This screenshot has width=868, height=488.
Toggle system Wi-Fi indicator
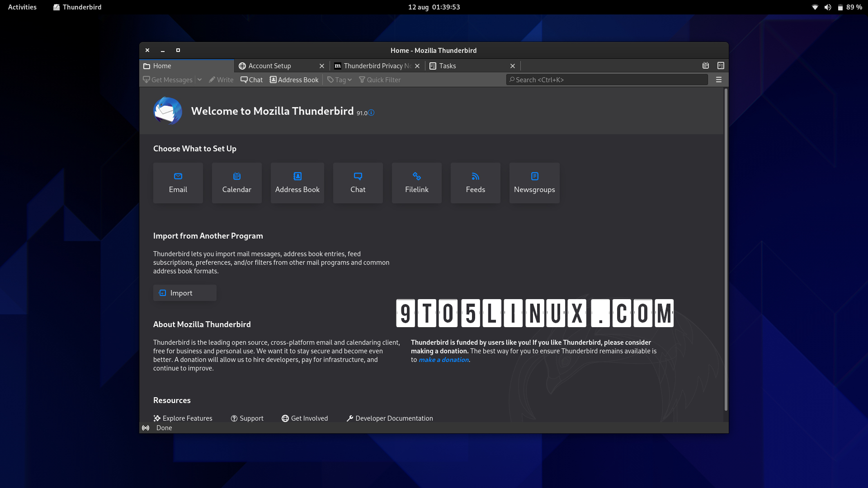coord(815,7)
